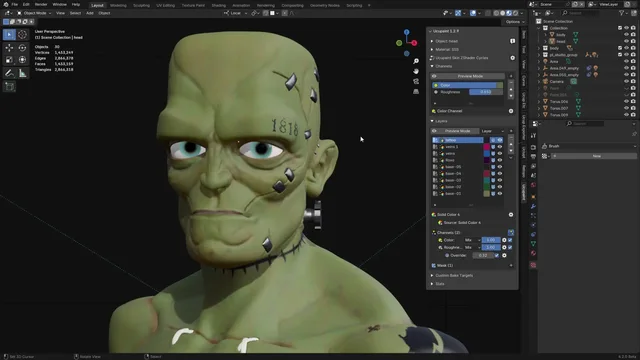Open the Window menu
Image resolution: width=640 pixels, height=360 pixels.
[x=59, y=4]
